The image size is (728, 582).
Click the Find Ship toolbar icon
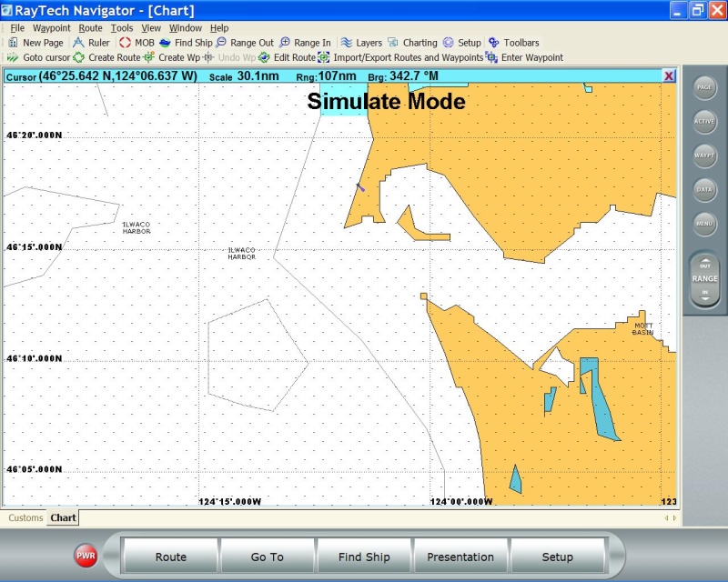pos(165,43)
